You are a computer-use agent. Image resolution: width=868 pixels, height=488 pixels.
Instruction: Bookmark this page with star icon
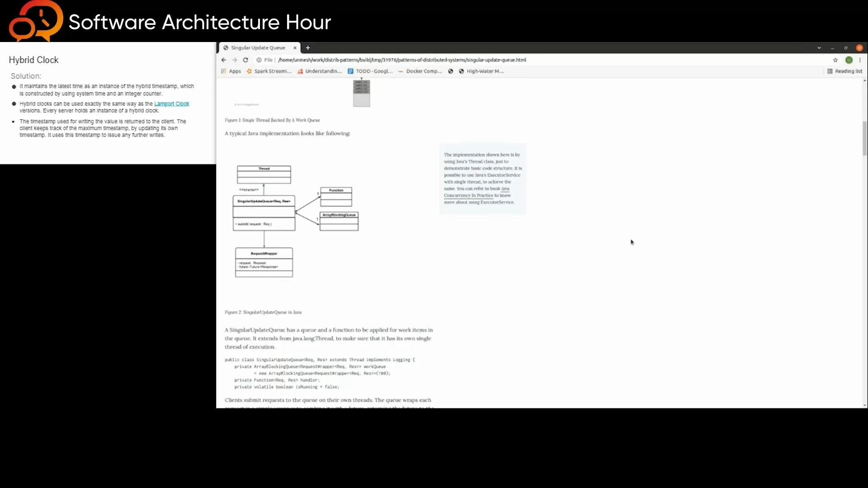pos(835,60)
